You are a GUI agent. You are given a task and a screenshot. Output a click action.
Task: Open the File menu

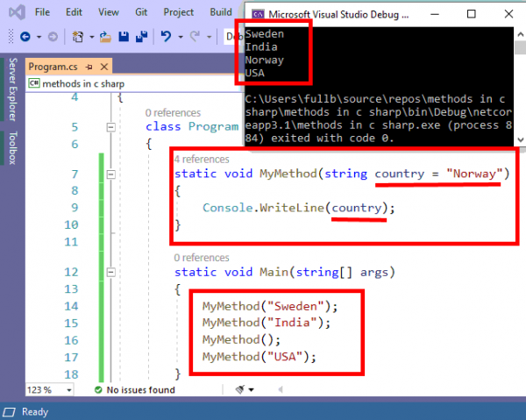43,12
